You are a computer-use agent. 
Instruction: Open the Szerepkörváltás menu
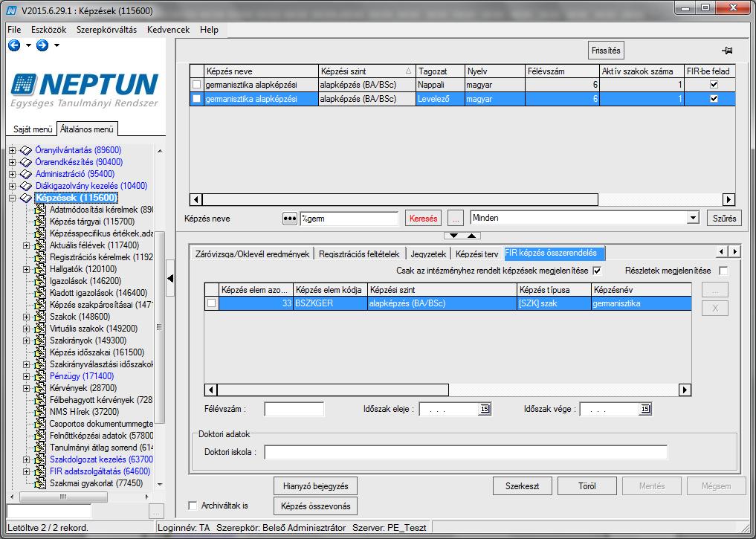(x=106, y=30)
